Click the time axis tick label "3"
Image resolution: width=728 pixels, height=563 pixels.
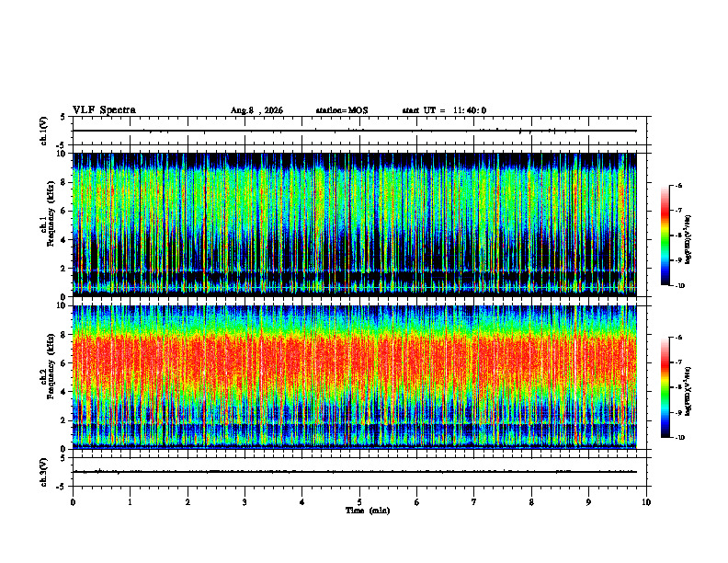(245, 502)
